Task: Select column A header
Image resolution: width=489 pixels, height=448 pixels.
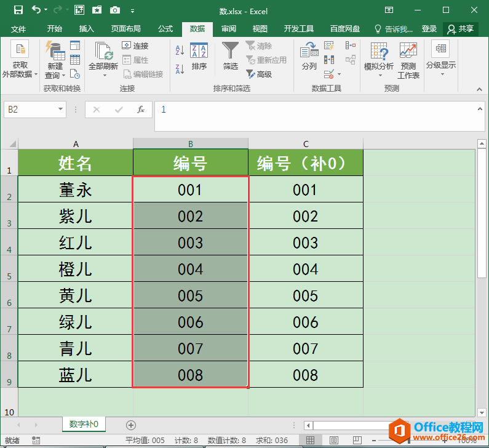Action: [x=76, y=144]
